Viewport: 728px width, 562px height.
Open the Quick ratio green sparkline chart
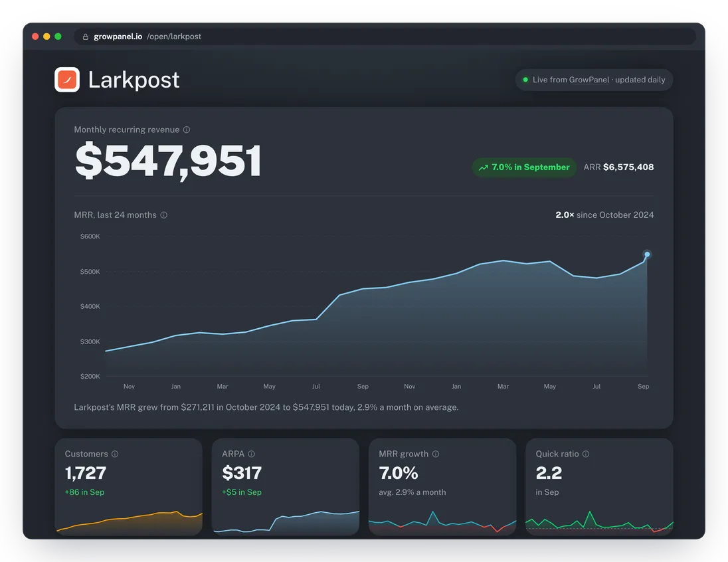click(x=599, y=522)
